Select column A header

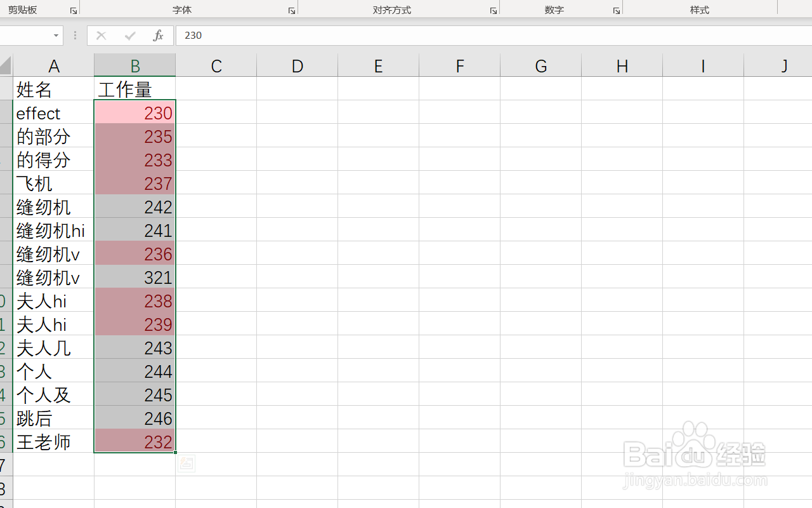pos(54,65)
